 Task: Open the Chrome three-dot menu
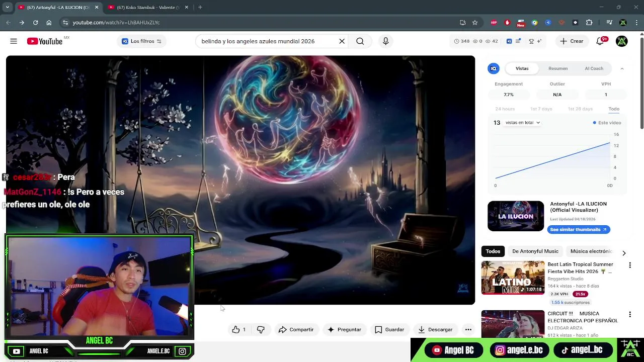point(636,23)
